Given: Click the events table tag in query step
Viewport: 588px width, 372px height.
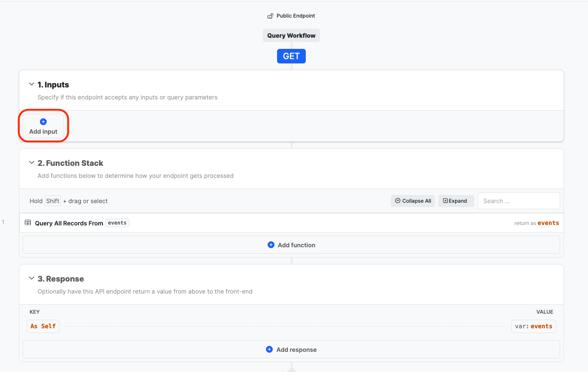Looking at the screenshot, I should pyautogui.click(x=117, y=223).
